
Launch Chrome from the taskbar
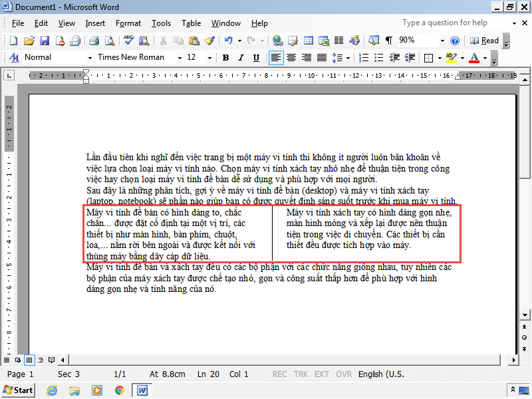(x=119, y=390)
